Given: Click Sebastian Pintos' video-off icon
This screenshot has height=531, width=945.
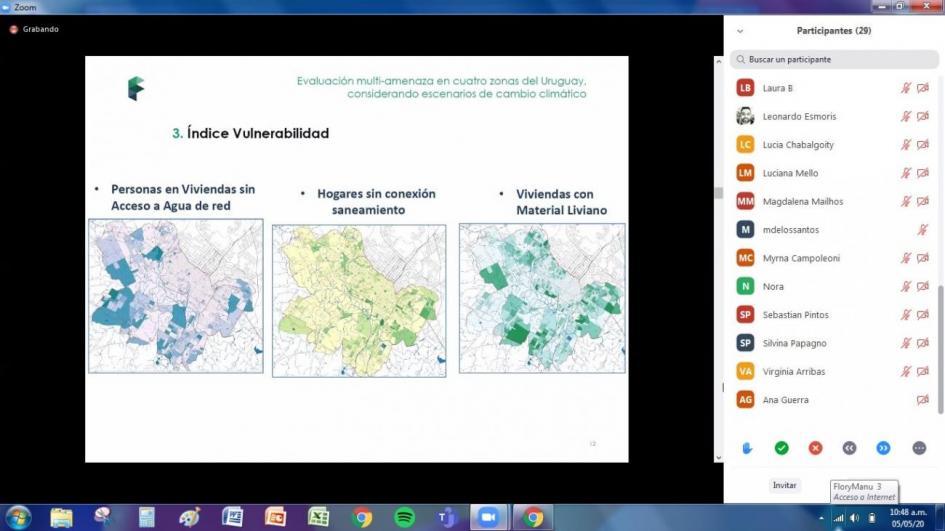Looking at the screenshot, I should coord(923,315).
